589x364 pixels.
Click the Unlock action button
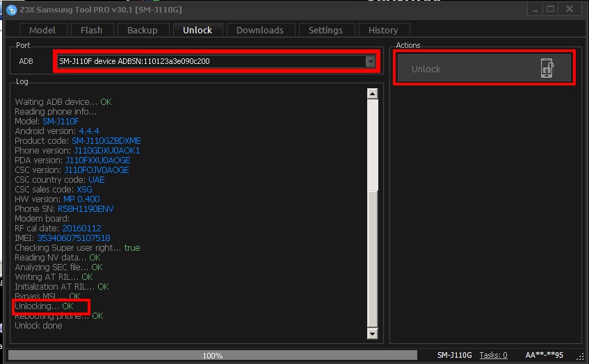[484, 68]
